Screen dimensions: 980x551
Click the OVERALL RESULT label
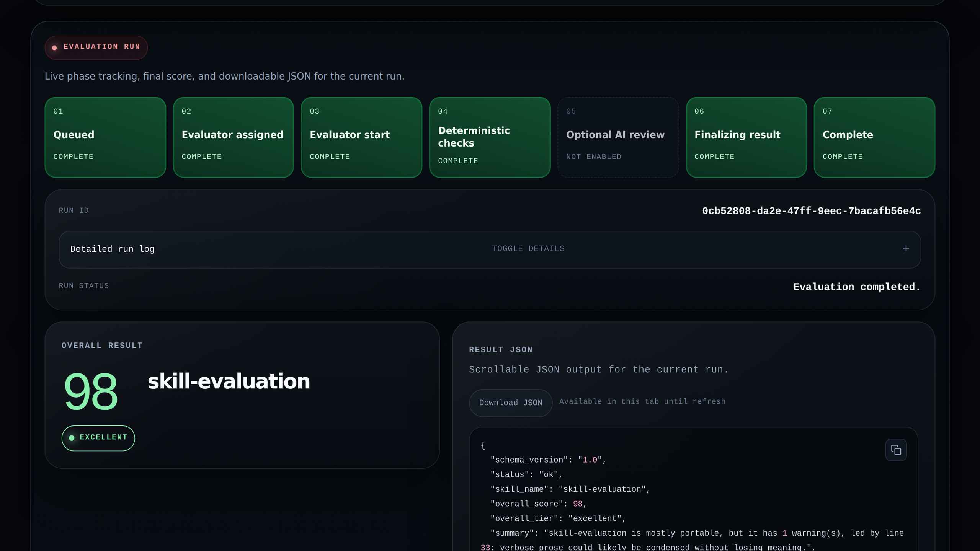pyautogui.click(x=102, y=346)
